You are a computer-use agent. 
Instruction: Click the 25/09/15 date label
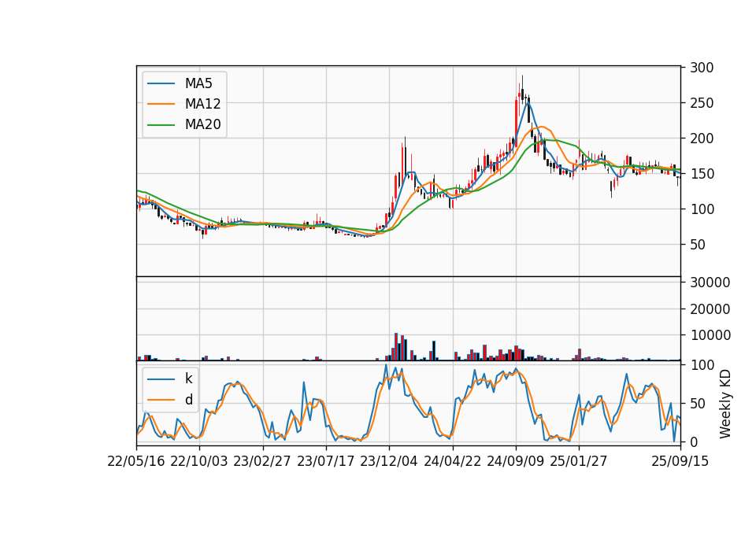coord(680,461)
